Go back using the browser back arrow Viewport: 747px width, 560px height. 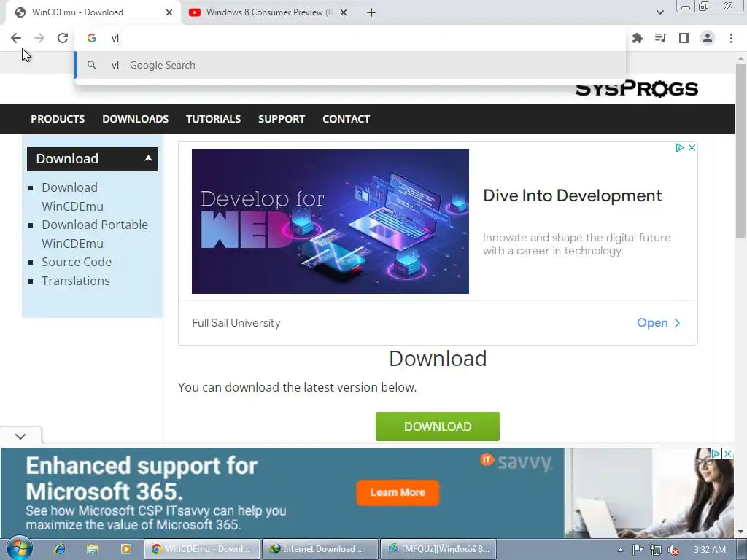click(16, 38)
